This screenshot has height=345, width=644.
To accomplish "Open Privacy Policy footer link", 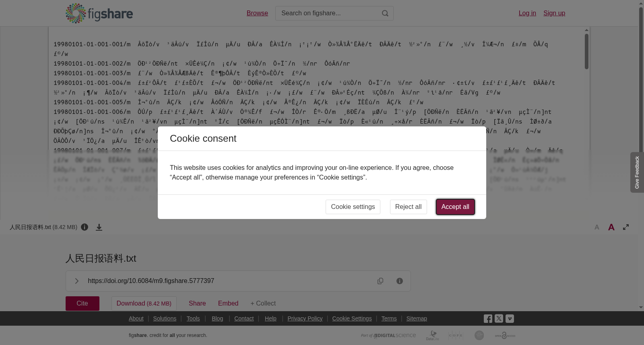I will click(305, 318).
